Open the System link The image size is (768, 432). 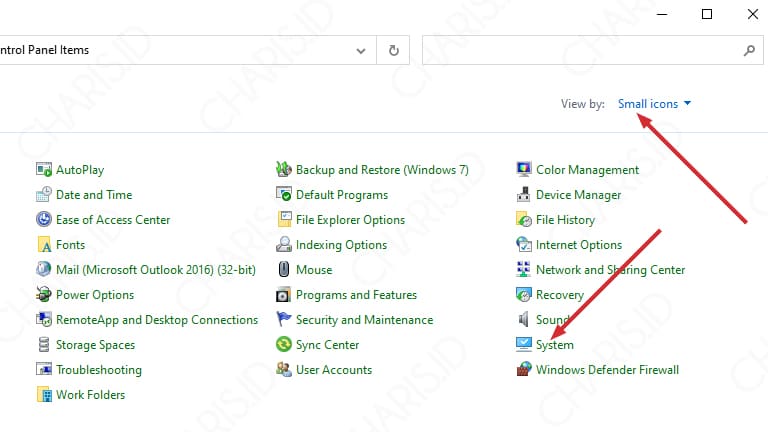[x=554, y=345]
